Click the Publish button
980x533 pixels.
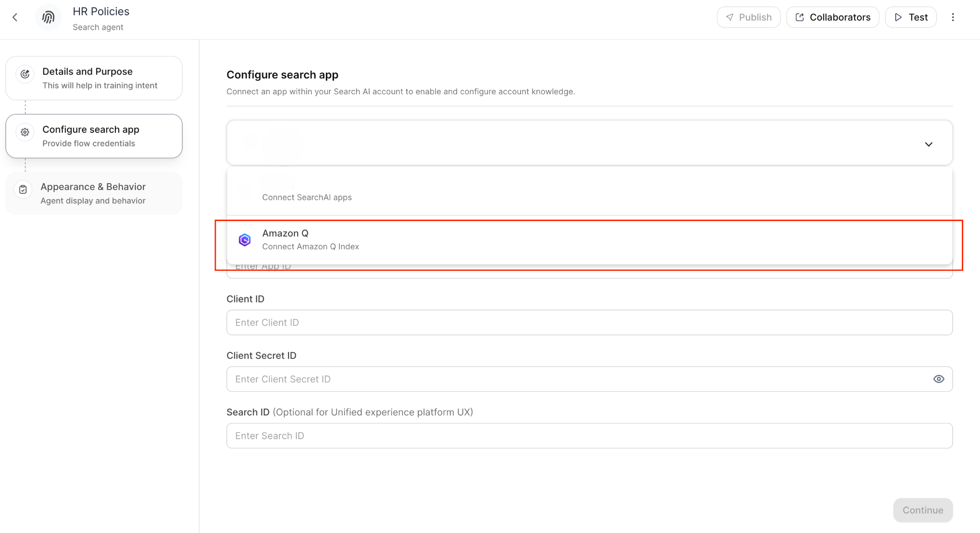click(748, 17)
